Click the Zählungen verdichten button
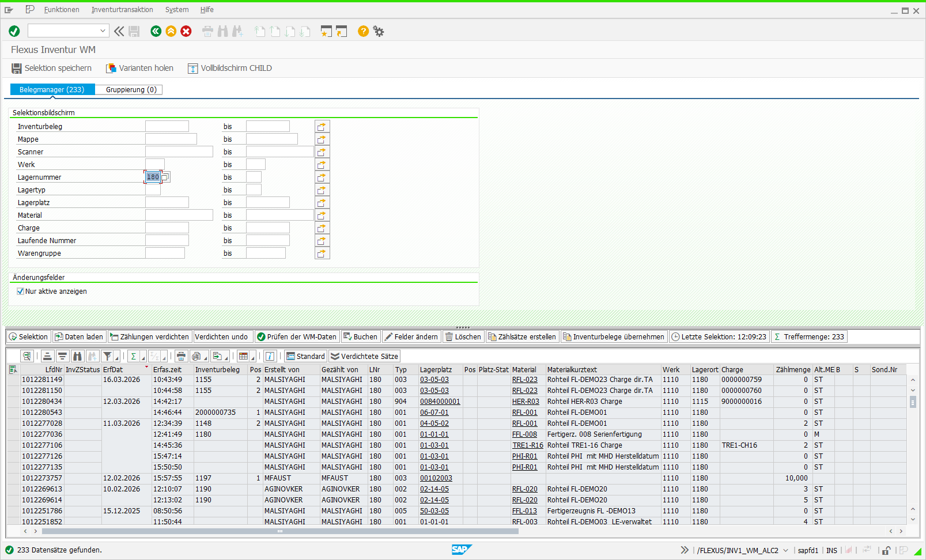Screen dimensions: 926x560 (x=150, y=337)
